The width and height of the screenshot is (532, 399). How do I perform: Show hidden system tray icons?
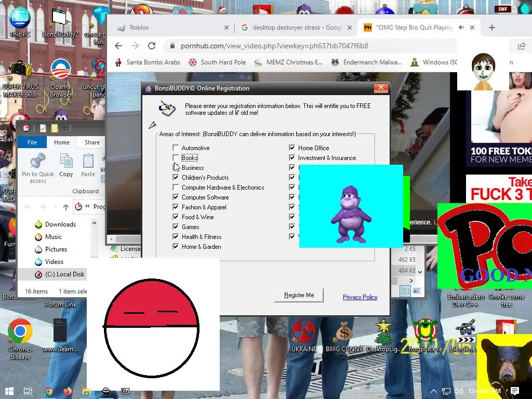coord(434,391)
